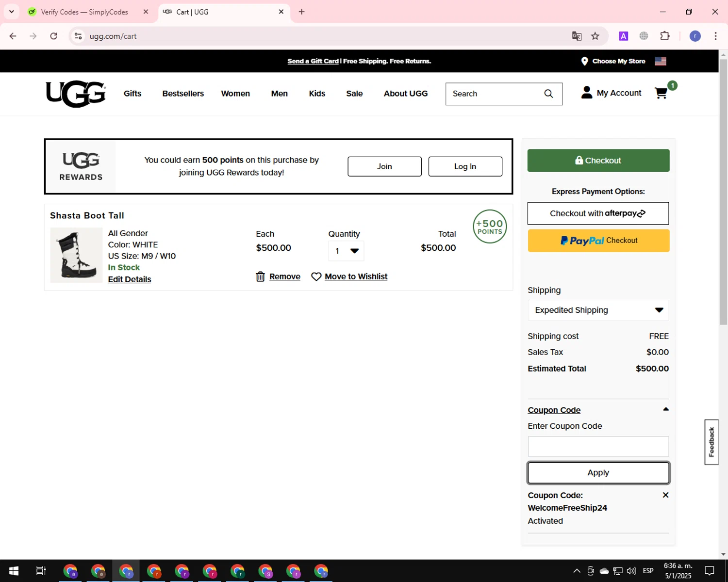Open Windows notification center
Viewport: 728px width, 582px height.
tap(710, 571)
